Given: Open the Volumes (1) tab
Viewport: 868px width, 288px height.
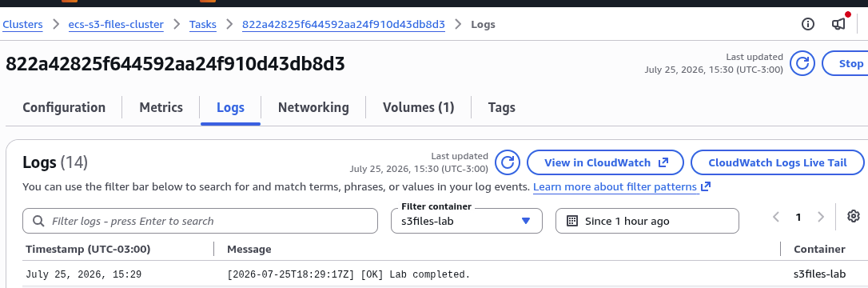Looking at the screenshot, I should (x=419, y=107).
